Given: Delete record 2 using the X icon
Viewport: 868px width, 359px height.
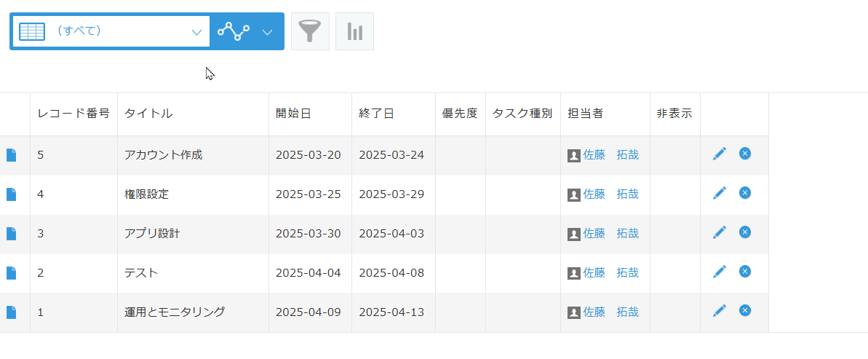Looking at the screenshot, I should [745, 272].
